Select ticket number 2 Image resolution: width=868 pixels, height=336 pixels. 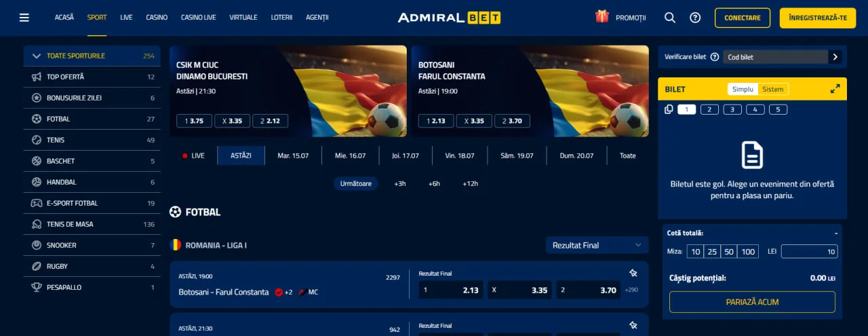coord(709,109)
